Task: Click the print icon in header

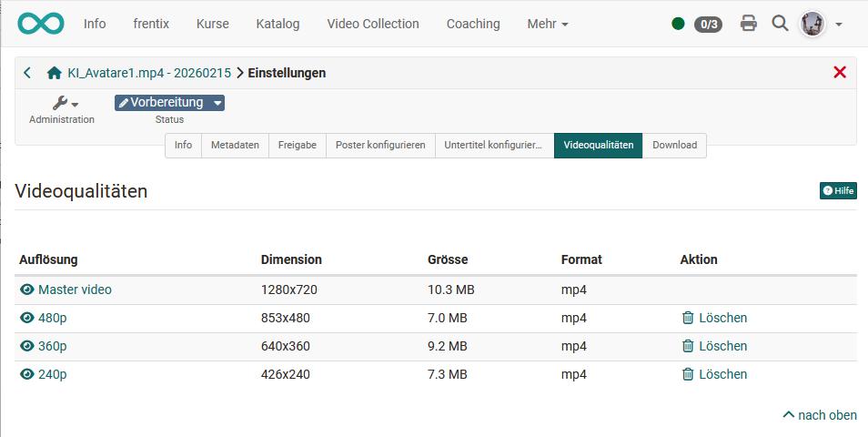Action: [x=749, y=24]
